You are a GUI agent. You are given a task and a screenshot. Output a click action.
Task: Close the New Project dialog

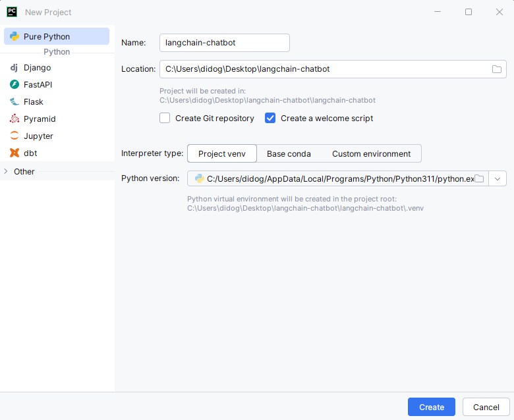(500, 12)
